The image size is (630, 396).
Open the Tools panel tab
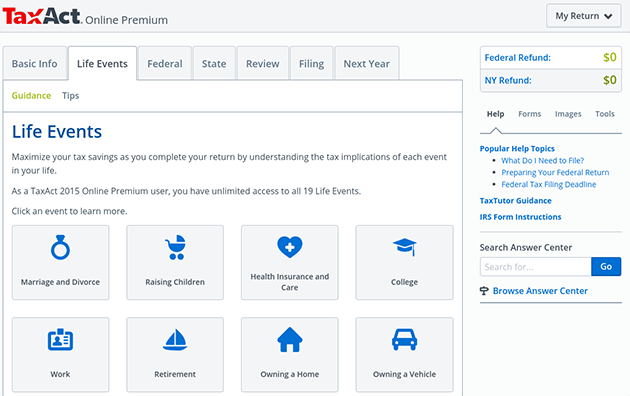(x=605, y=114)
